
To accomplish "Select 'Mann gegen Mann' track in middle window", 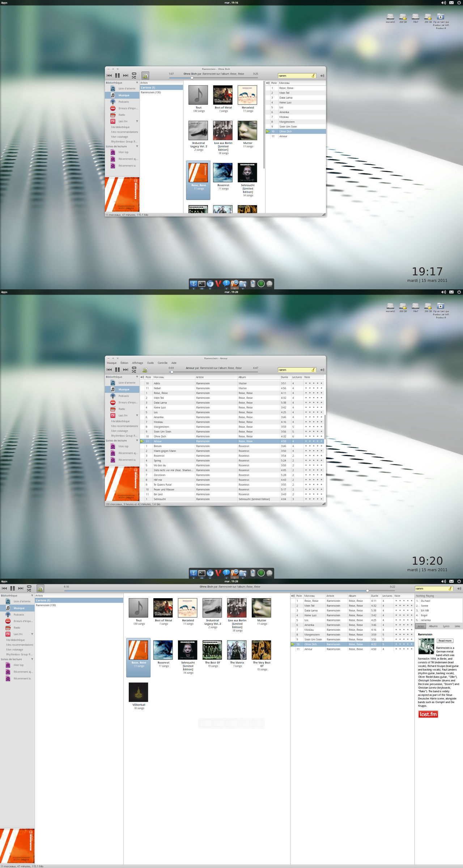I will tap(233, 451).
